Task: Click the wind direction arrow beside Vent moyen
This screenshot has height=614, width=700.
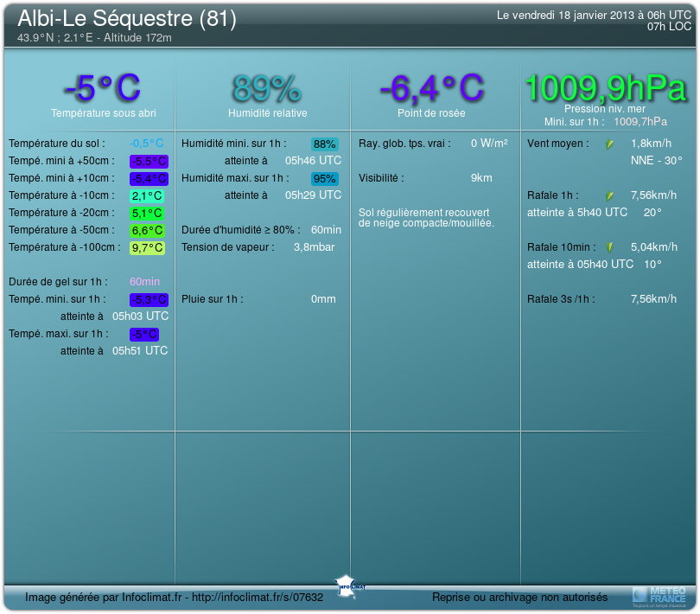Action: point(610,144)
